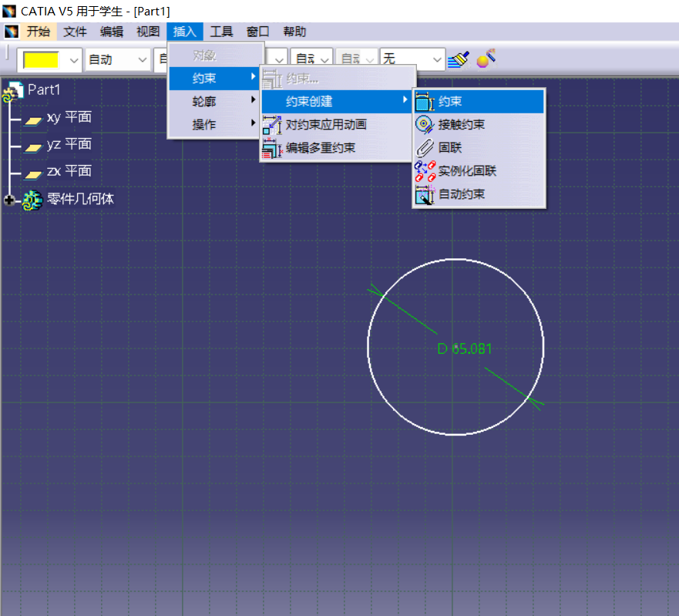Image resolution: width=679 pixels, height=616 pixels.
Task: Select zx 平面 in specification tree
Action: [69, 171]
